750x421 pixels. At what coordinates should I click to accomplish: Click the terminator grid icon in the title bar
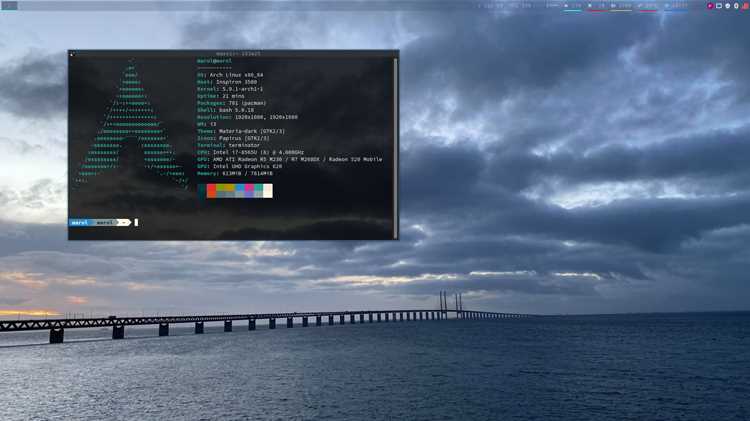point(72,55)
